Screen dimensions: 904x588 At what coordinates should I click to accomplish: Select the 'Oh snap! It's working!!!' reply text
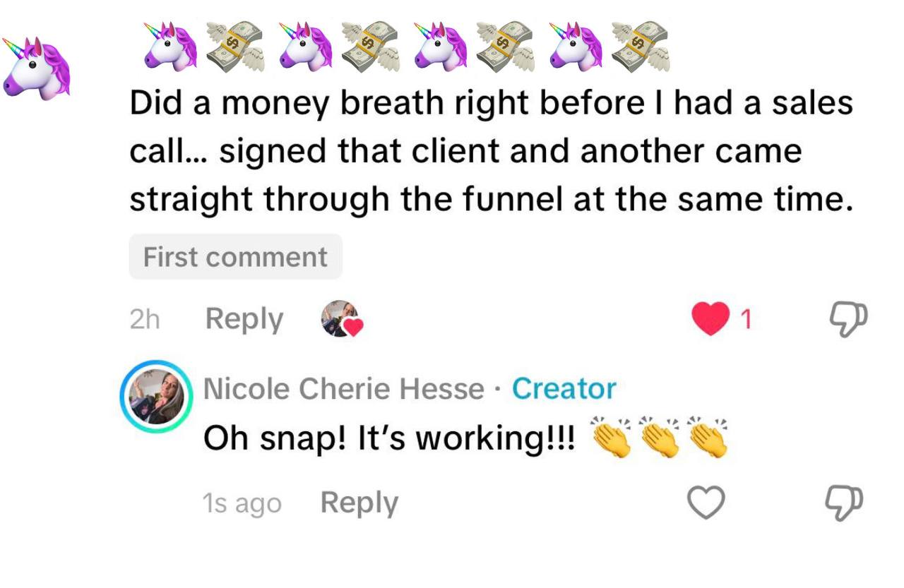click(389, 439)
